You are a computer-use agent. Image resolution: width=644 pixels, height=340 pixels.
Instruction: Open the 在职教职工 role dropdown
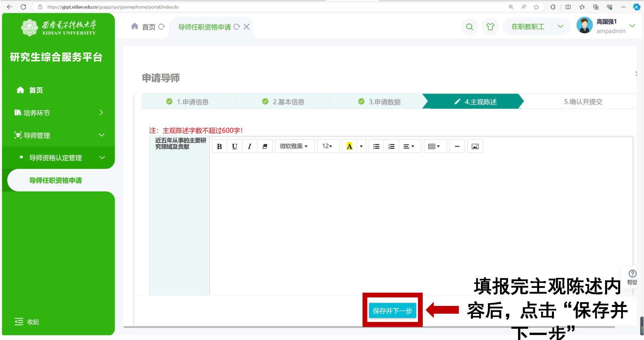click(x=536, y=27)
